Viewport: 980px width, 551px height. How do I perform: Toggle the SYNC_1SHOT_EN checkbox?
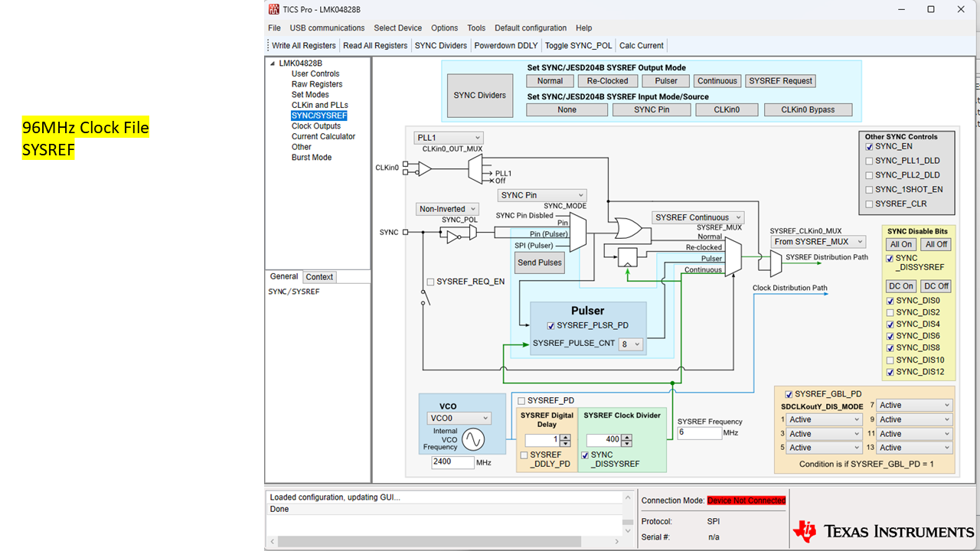point(869,190)
